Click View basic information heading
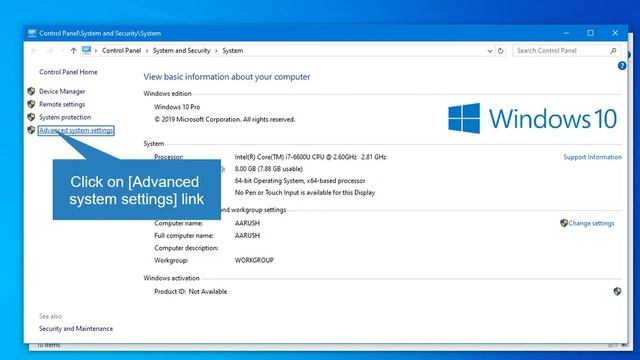The height and width of the screenshot is (360, 640). pos(227,77)
